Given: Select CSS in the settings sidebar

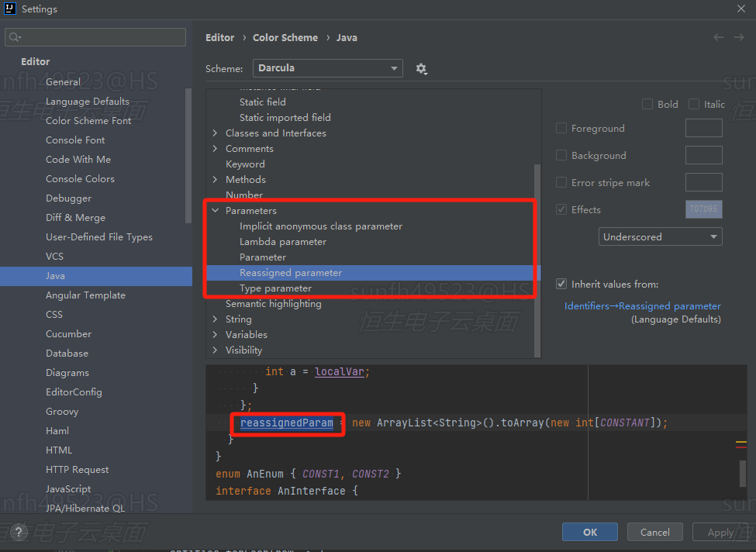Looking at the screenshot, I should (54, 315).
